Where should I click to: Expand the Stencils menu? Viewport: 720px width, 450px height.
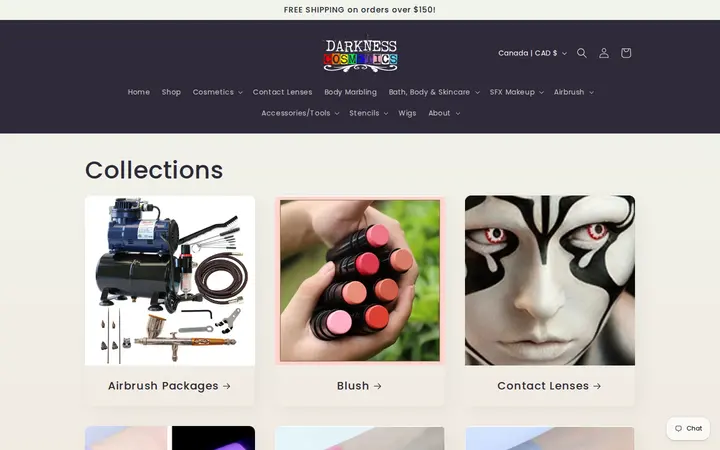click(369, 113)
